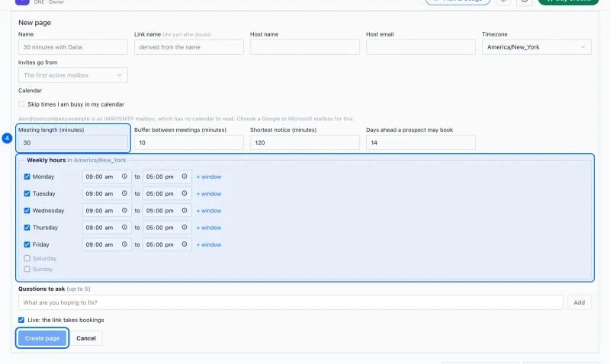Add a window to Wednesday
The height and width of the screenshot is (364, 610).
[x=209, y=210]
